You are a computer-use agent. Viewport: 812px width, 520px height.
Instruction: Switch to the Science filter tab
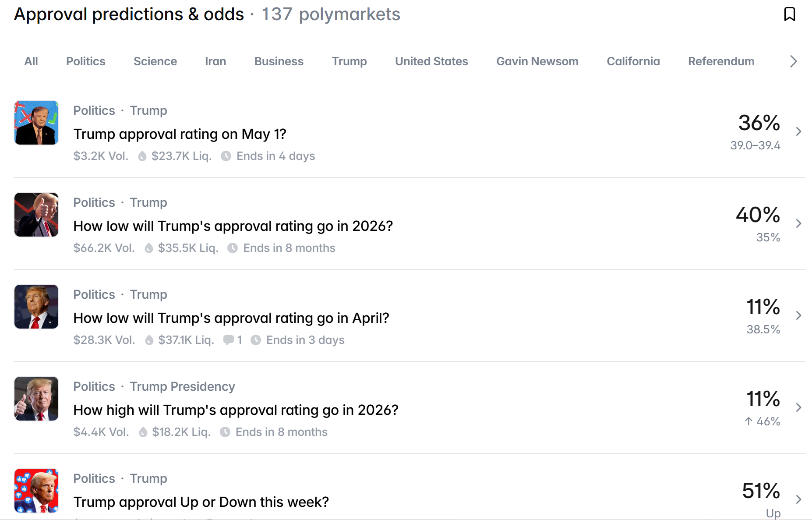coord(155,61)
